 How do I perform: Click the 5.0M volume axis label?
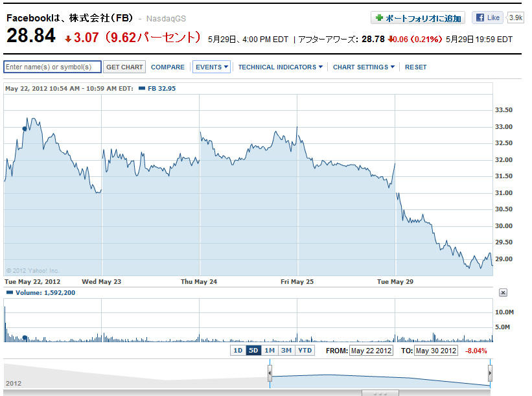pyautogui.click(x=502, y=327)
